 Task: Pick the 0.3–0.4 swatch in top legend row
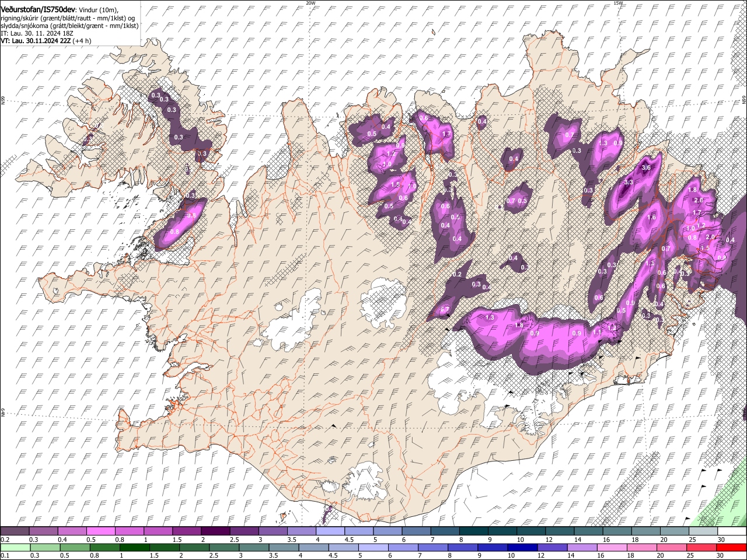pos(44,531)
